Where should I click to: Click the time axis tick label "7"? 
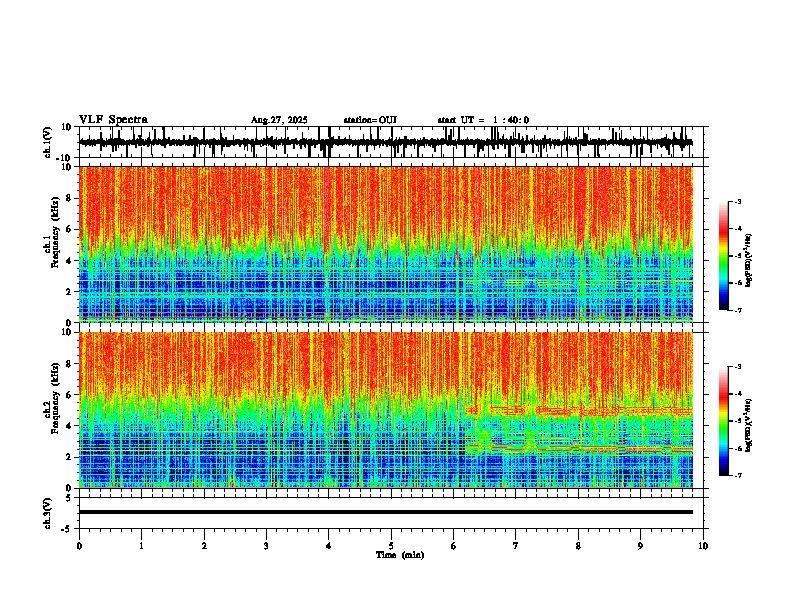(x=516, y=546)
